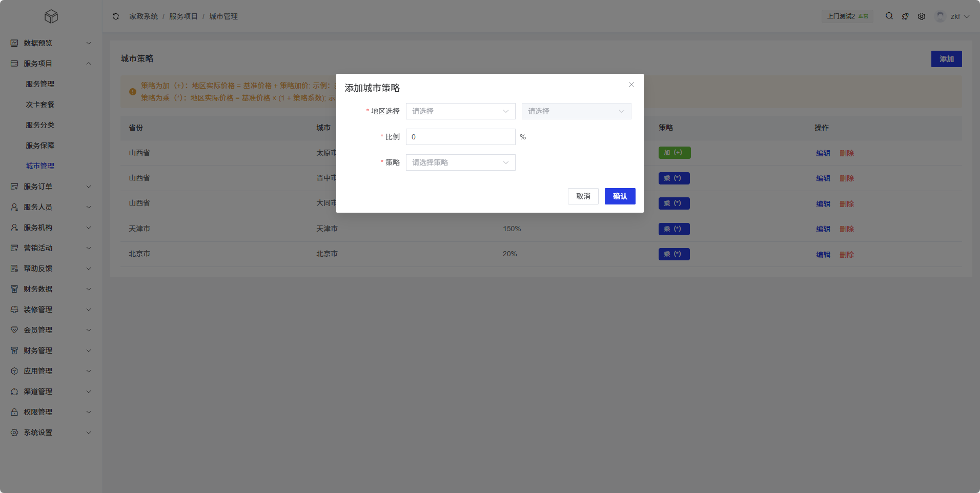Delete the 大同市 row
980x493 pixels.
click(x=847, y=204)
